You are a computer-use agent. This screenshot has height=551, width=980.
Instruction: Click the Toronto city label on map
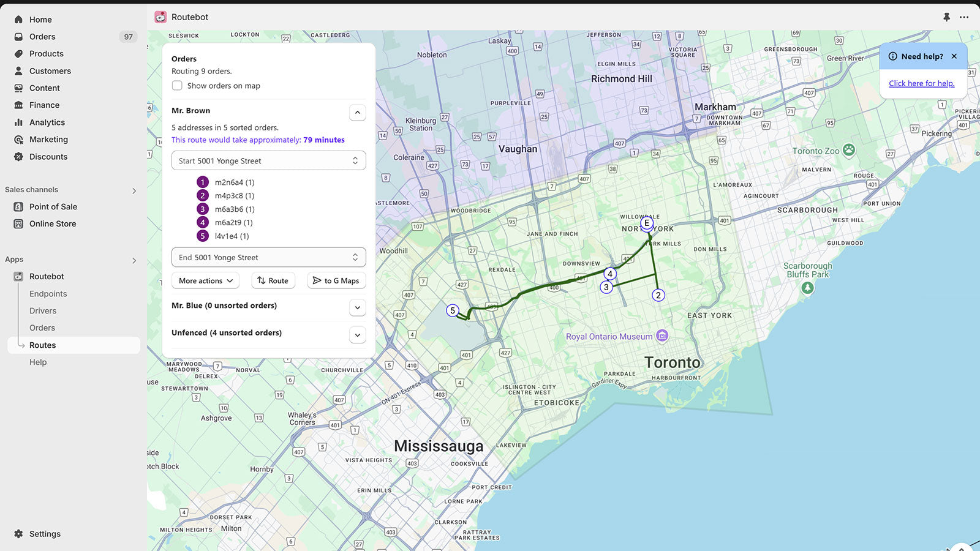[x=672, y=362]
